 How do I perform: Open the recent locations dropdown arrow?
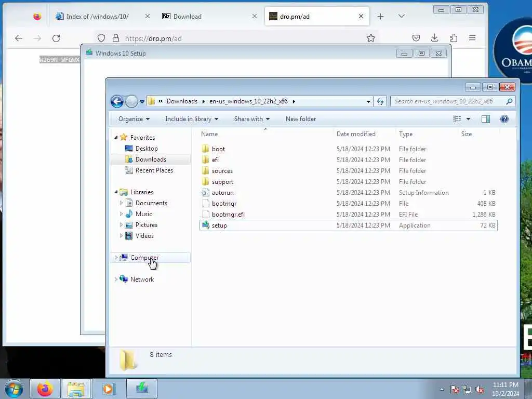(142, 101)
